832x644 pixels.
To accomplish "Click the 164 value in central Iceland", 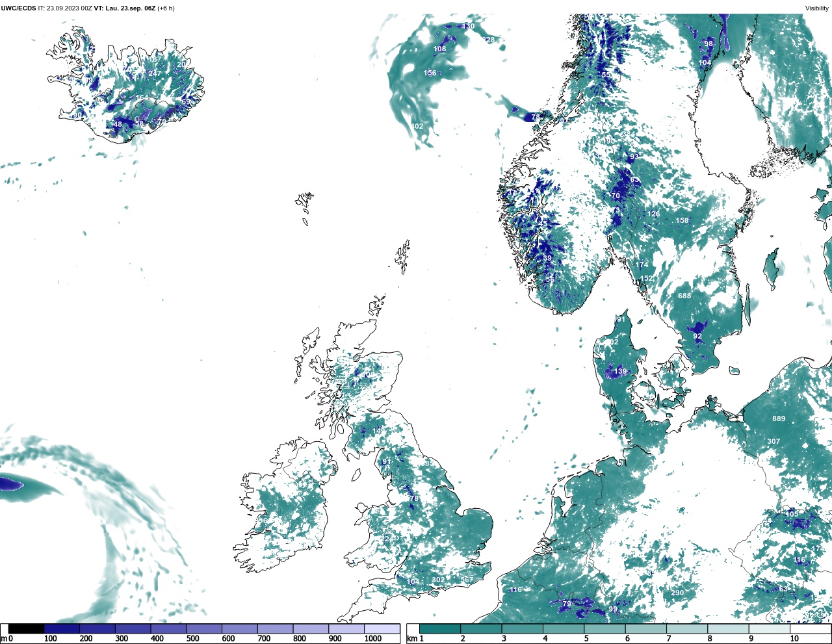I will point(142,98).
